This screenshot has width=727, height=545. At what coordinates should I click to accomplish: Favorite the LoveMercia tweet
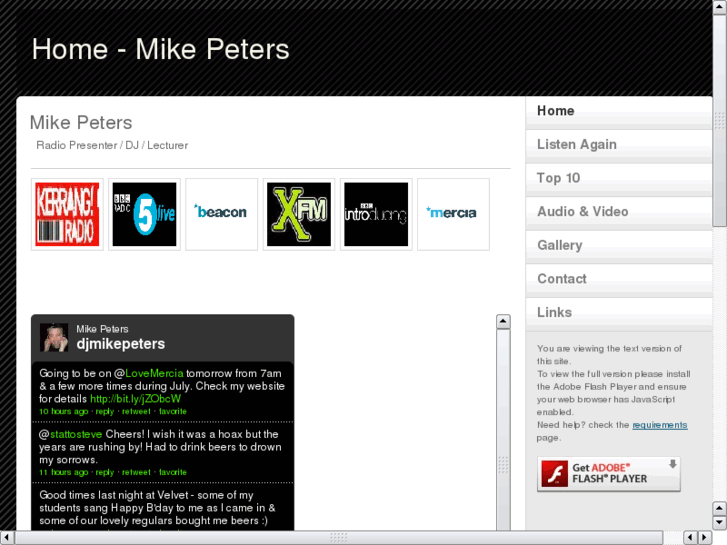pos(173,411)
